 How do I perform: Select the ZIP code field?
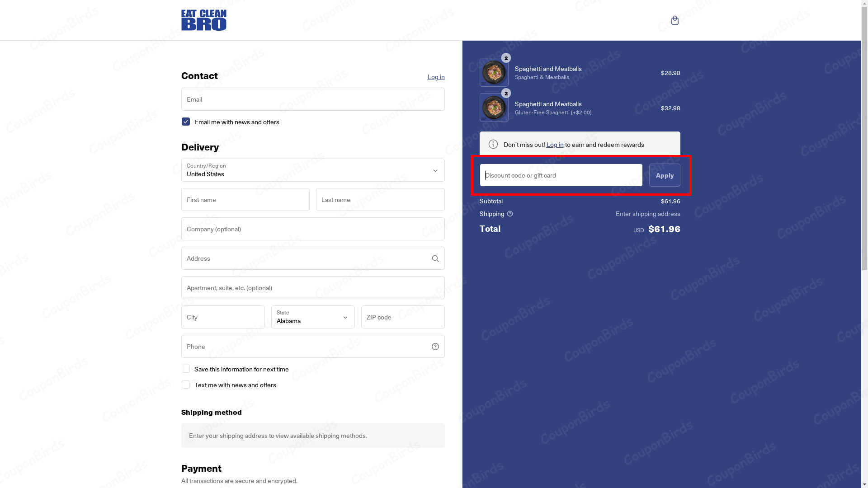[402, 317]
